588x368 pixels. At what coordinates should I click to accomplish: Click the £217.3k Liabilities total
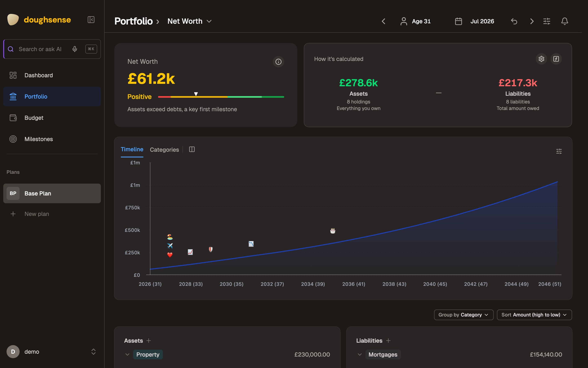518,83
